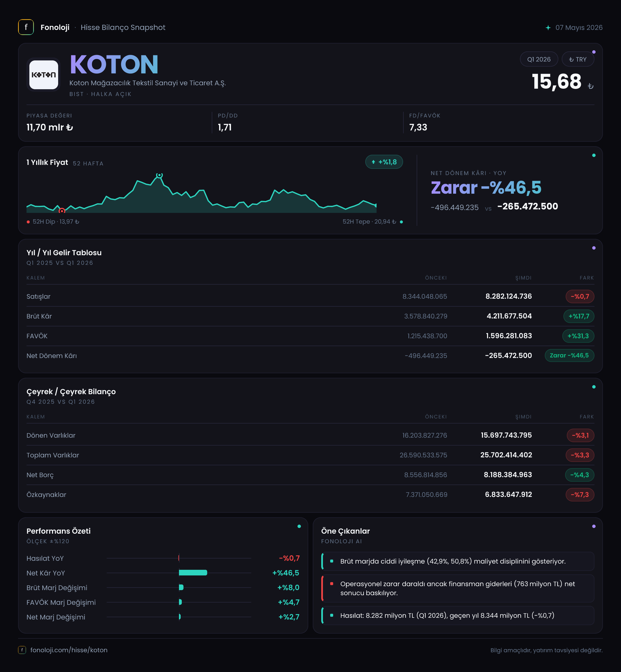Click the Net Borç current value 8.188.384.963

508,475
